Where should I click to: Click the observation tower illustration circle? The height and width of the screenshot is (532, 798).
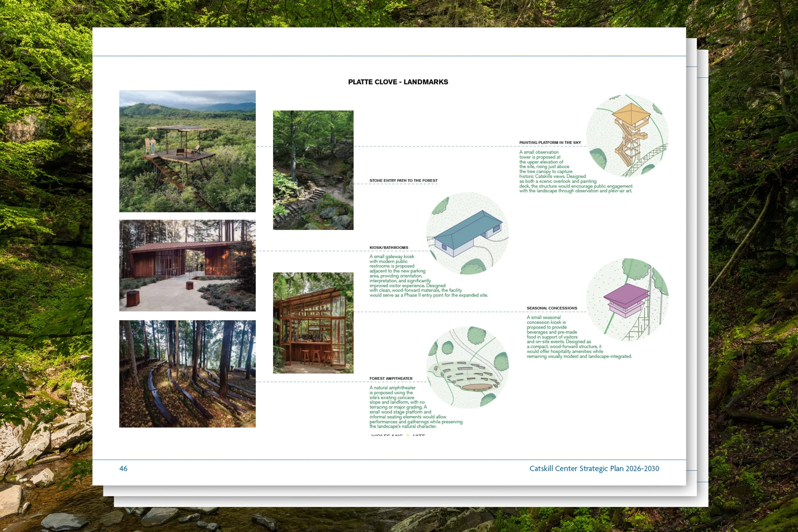[627, 136]
